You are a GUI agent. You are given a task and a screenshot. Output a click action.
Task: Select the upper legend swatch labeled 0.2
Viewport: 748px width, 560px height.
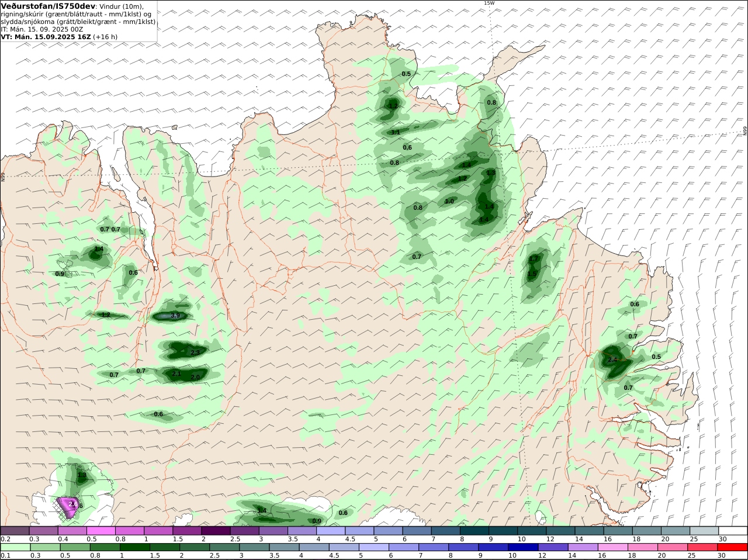15,530
